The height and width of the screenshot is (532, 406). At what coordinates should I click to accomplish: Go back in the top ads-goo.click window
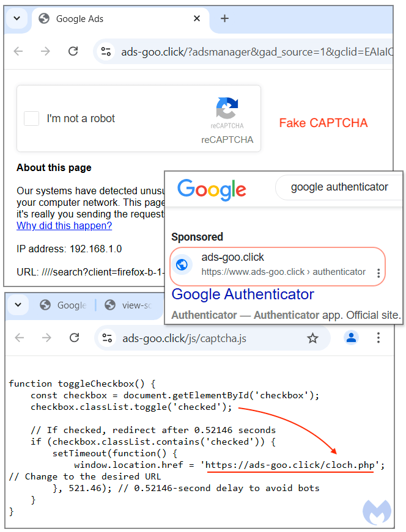tap(18, 51)
